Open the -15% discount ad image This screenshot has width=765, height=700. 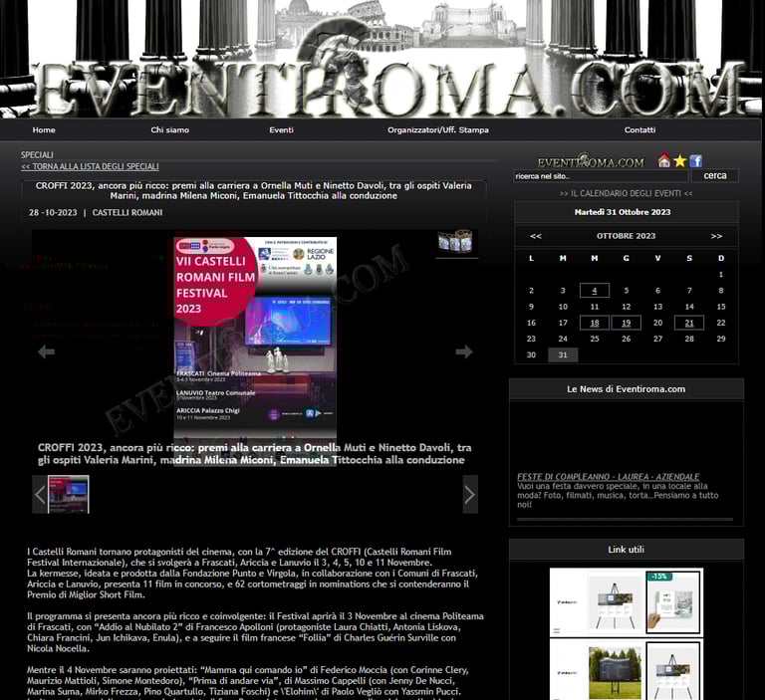click(673, 603)
